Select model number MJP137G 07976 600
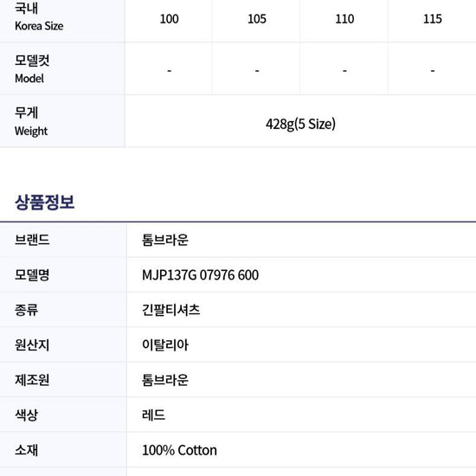 (x=201, y=275)
